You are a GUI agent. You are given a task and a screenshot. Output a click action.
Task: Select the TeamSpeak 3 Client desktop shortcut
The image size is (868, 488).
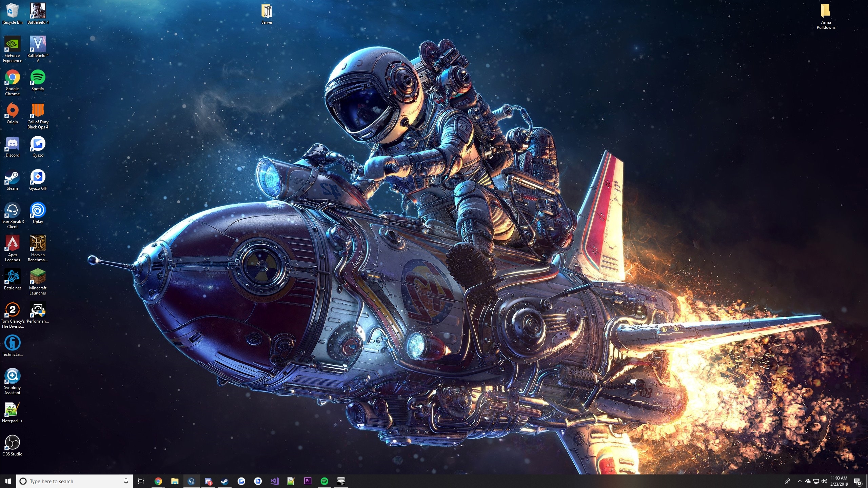click(x=12, y=216)
